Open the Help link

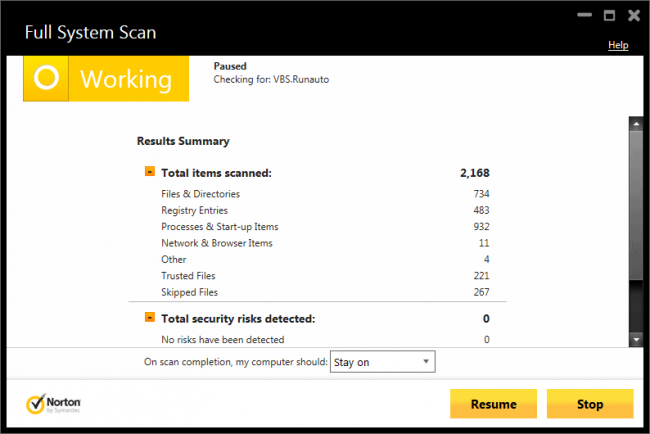click(618, 45)
